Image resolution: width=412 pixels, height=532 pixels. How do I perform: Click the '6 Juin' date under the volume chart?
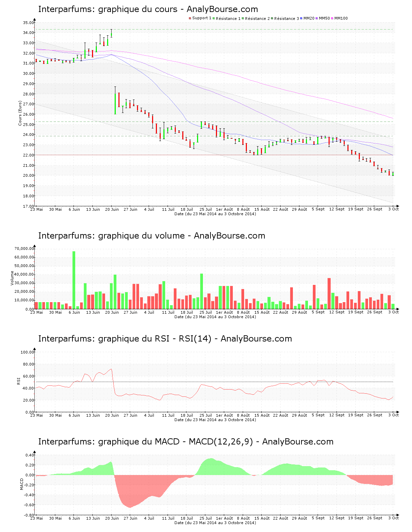[x=74, y=312]
